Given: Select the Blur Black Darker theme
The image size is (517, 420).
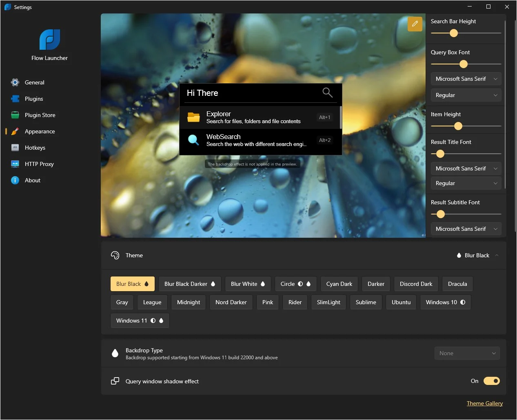Looking at the screenshot, I should click(x=190, y=284).
